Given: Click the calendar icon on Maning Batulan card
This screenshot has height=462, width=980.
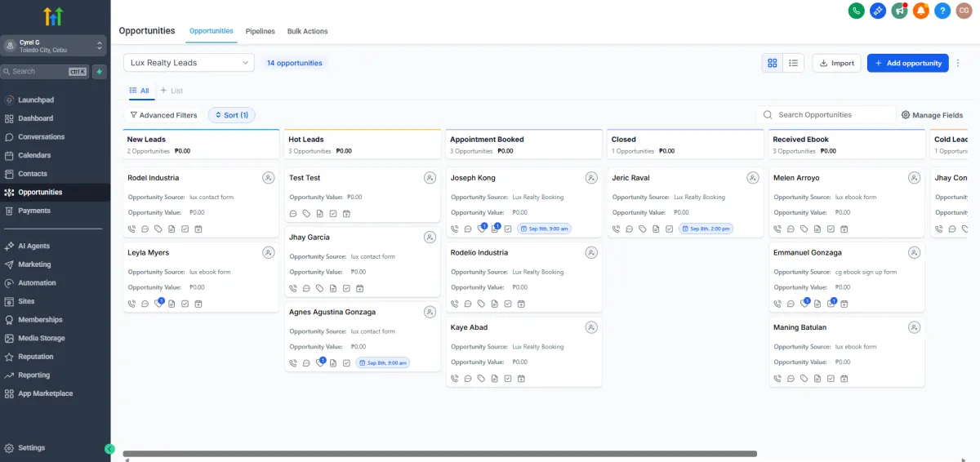Looking at the screenshot, I should click(x=844, y=378).
